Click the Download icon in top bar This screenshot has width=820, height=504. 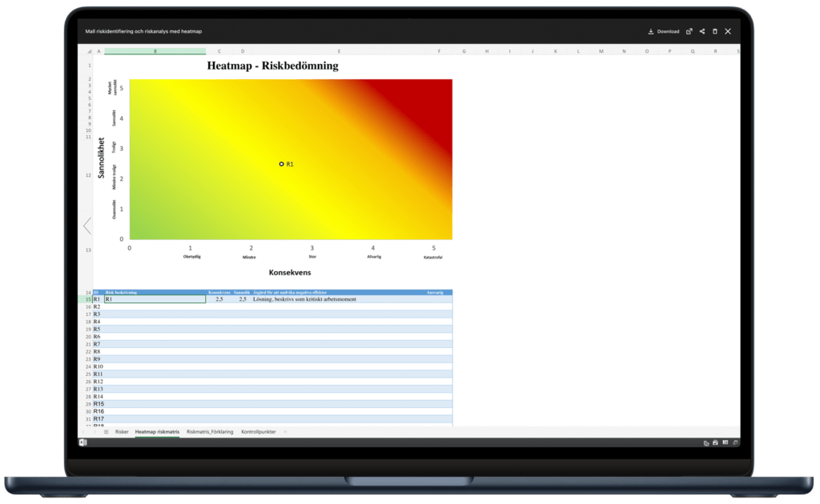(651, 32)
